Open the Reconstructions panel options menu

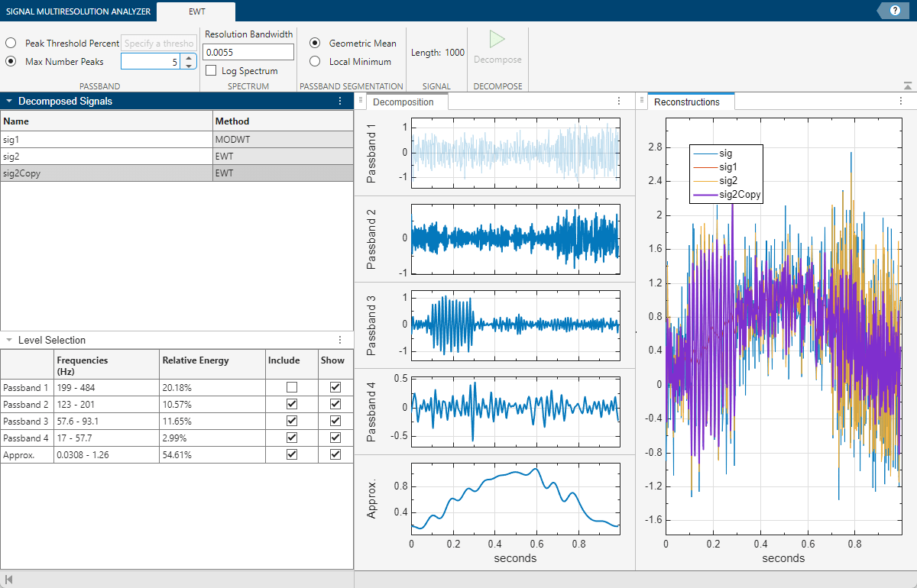(x=900, y=101)
